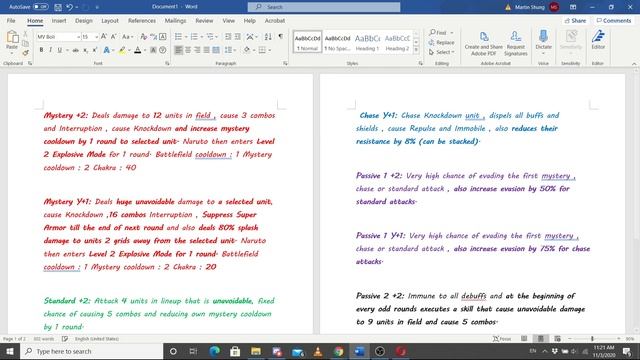Toggle the AutoSave switch
The image size is (640, 360).
pyautogui.click(x=40, y=7)
